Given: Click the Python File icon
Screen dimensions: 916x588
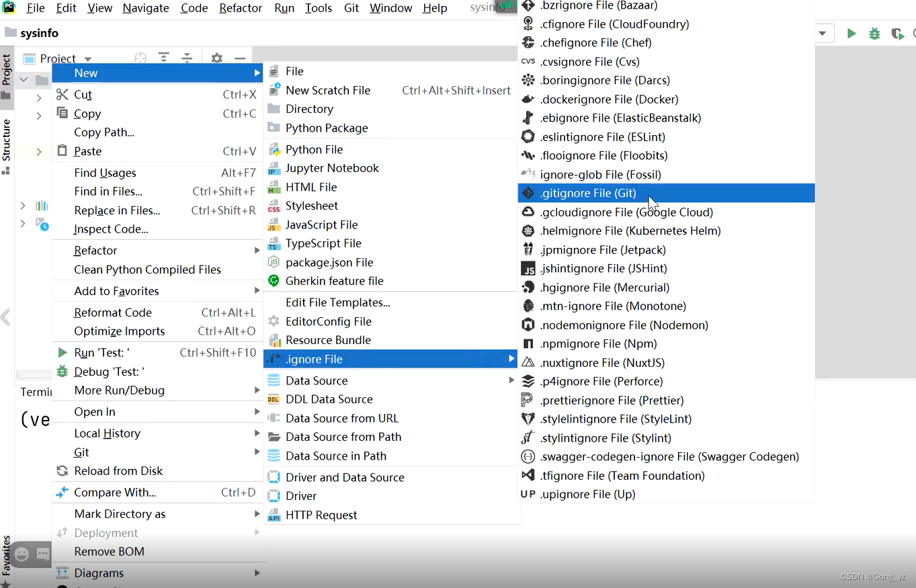Looking at the screenshot, I should point(274,149).
